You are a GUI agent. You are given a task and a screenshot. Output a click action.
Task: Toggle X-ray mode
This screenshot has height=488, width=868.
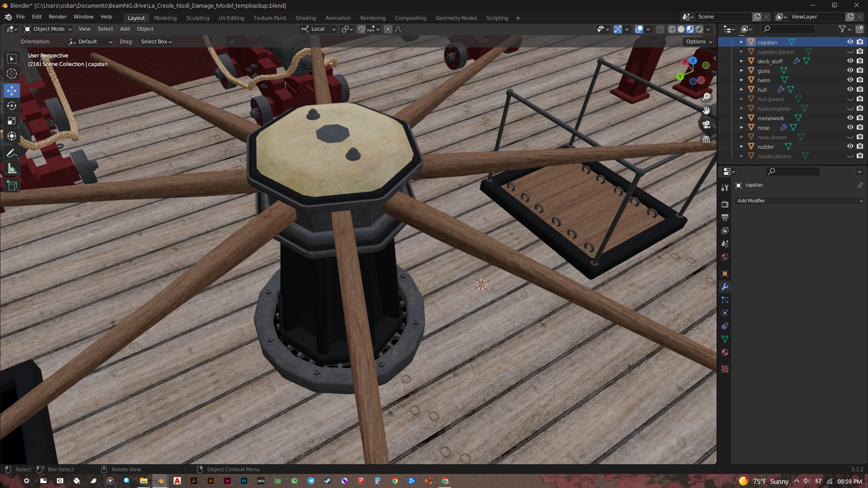click(x=660, y=29)
